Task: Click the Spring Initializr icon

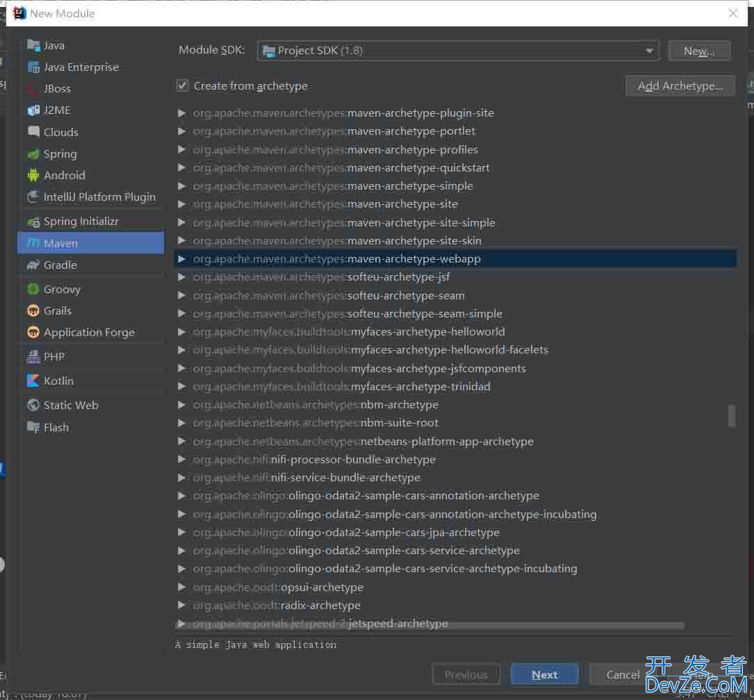Action: point(33,222)
